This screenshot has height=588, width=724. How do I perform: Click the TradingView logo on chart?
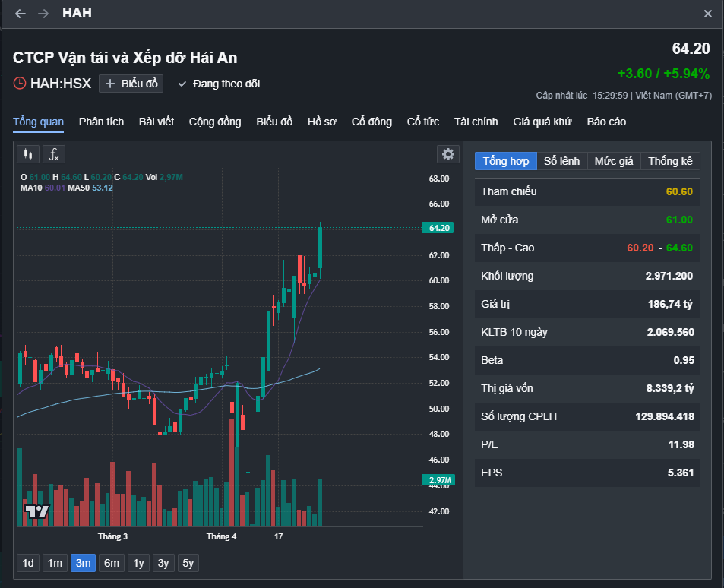(36, 511)
